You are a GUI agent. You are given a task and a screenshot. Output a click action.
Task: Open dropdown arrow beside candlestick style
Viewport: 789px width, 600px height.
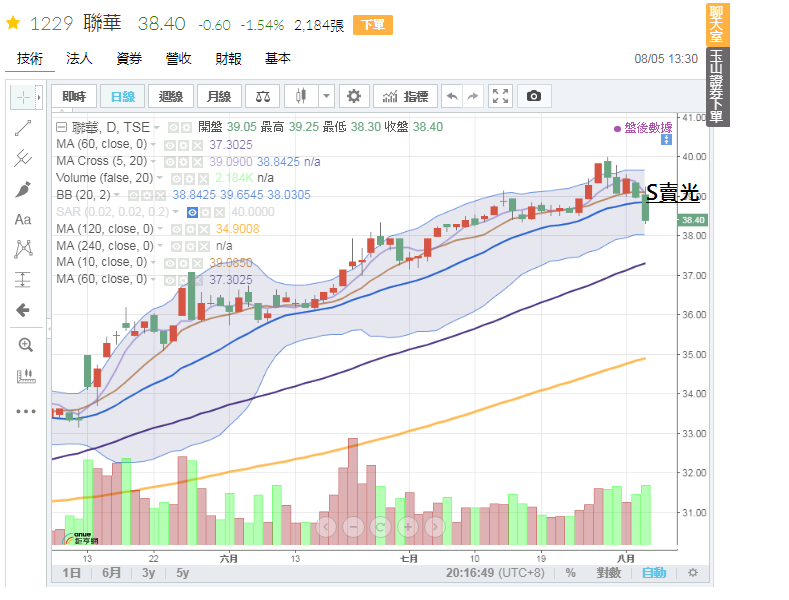327,96
